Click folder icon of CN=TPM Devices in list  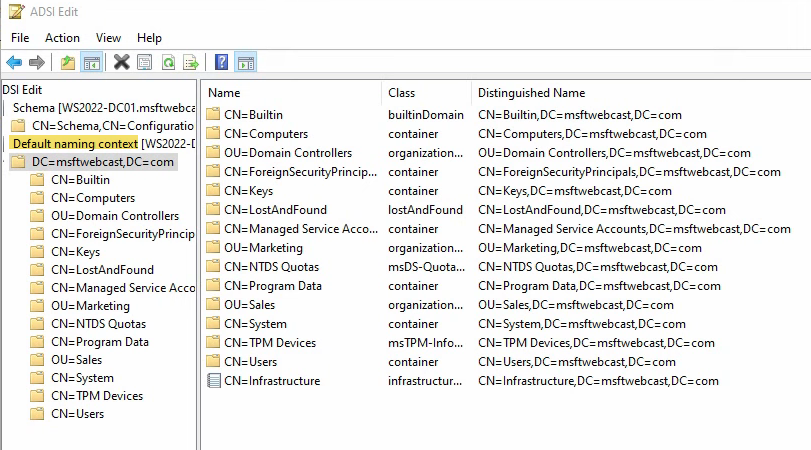coord(213,342)
